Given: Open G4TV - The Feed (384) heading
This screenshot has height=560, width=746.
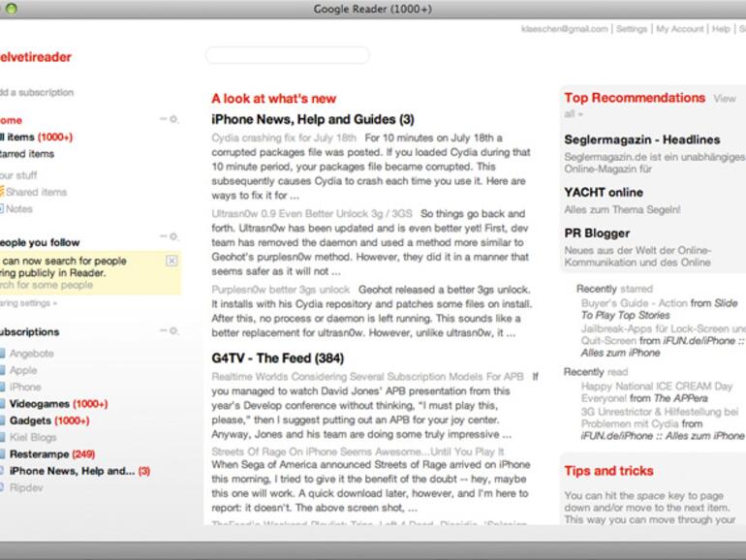Looking at the screenshot, I should [278, 358].
